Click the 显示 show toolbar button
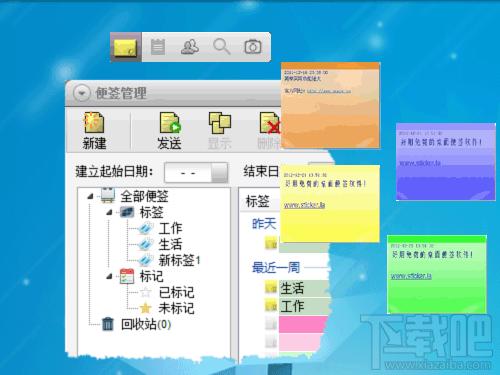Screen dimensions: 500x375 [220, 131]
